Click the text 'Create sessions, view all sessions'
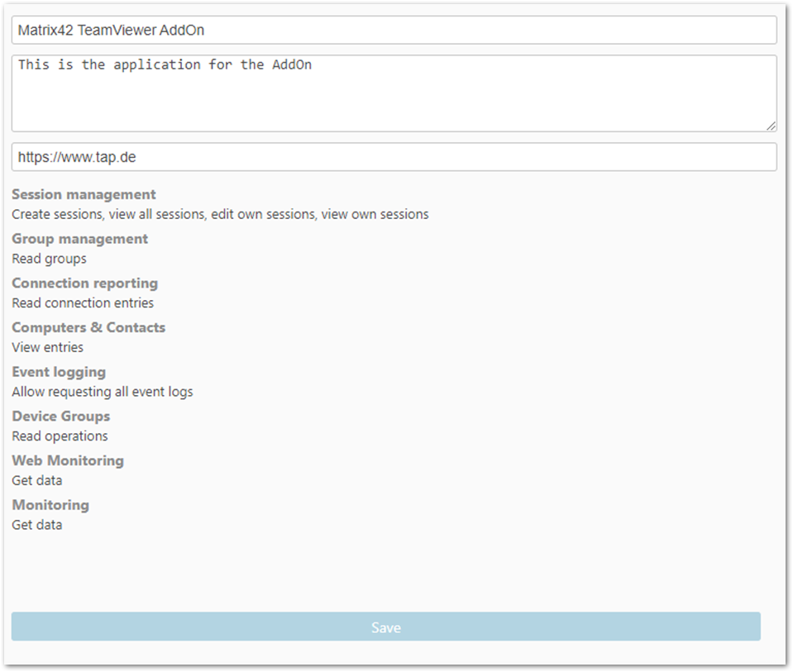Screen dimensions: 793x672 (109, 214)
